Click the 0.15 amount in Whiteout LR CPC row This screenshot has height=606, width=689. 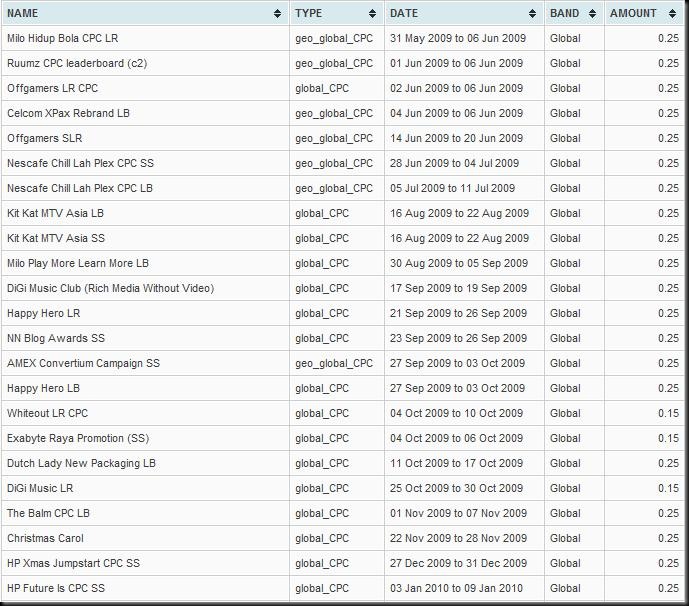coord(668,414)
